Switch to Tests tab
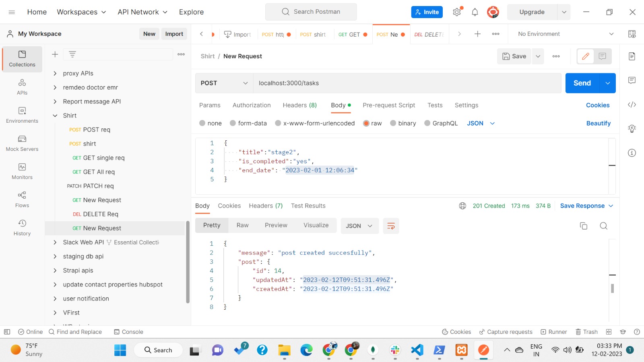 pyautogui.click(x=435, y=105)
